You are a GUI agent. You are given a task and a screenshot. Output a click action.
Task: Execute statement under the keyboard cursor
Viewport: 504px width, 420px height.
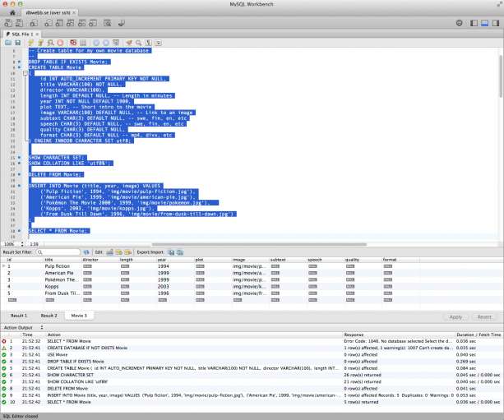tap(41, 43)
